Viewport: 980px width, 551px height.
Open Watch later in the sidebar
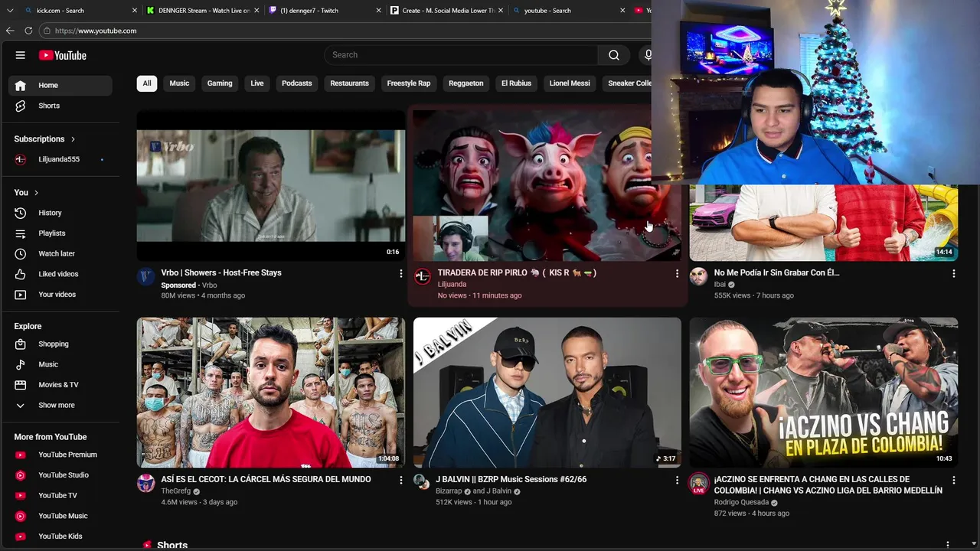point(60,253)
